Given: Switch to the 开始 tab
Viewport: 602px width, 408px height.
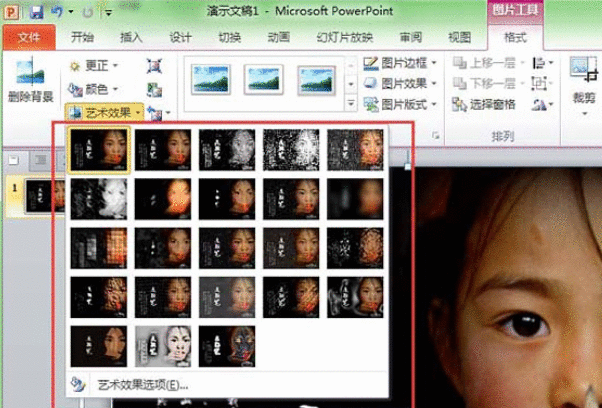Looking at the screenshot, I should tap(83, 37).
